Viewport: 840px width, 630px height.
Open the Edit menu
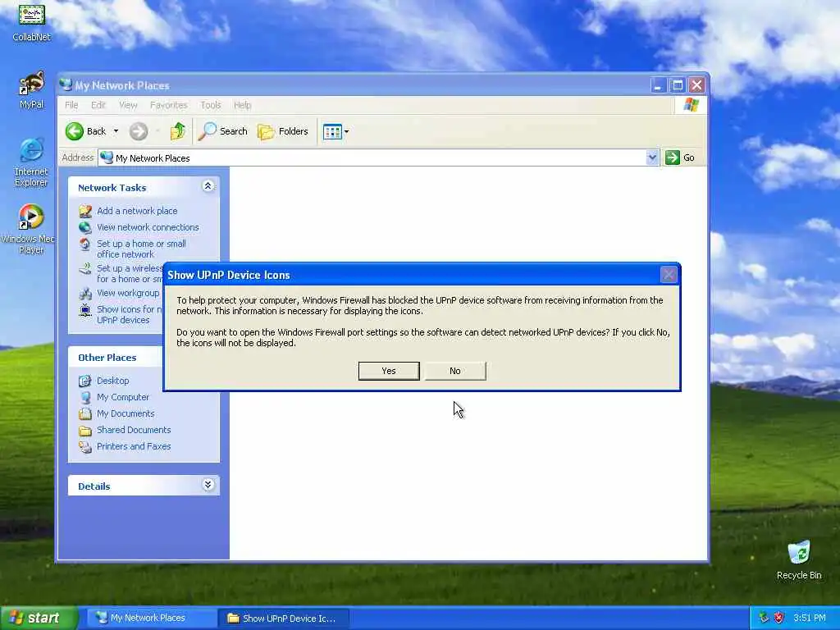[x=98, y=105]
